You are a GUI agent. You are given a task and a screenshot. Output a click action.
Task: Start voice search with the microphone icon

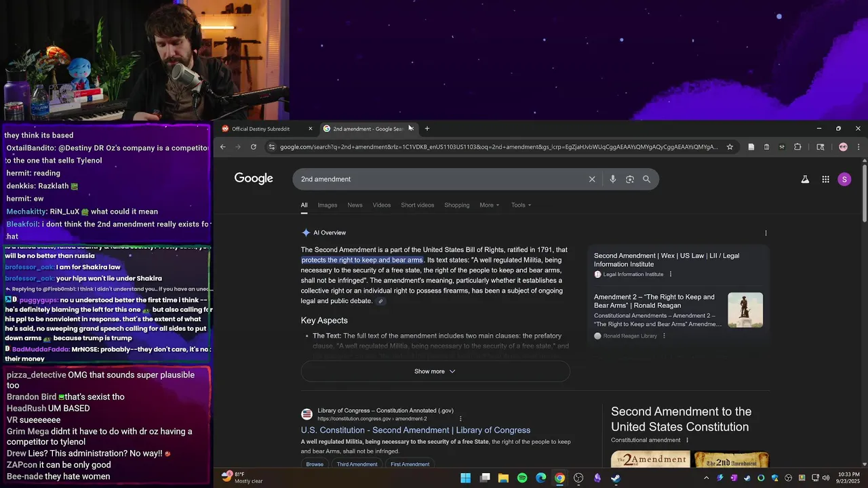pyautogui.click(x=612, y=179)
